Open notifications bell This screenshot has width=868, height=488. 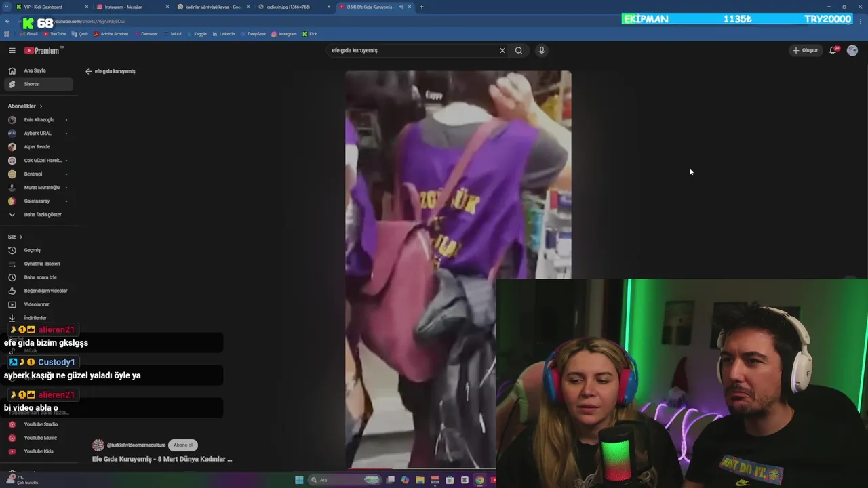click(833, 50)
